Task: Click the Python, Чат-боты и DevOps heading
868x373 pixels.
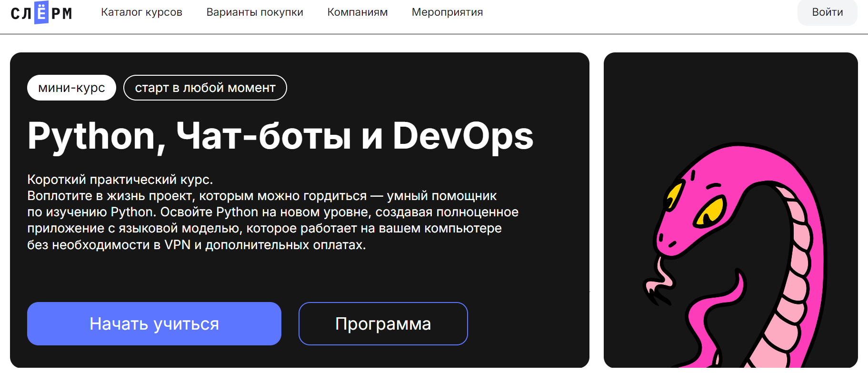Action: 280,137
